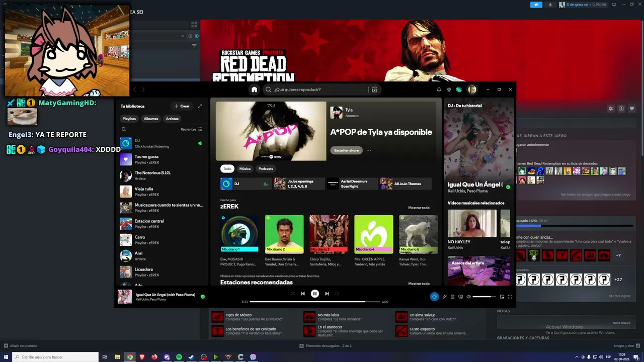Open The Notorious B.I.G. artist entry
The height and width of the screenshot is (362, 644).
point(161,175)
